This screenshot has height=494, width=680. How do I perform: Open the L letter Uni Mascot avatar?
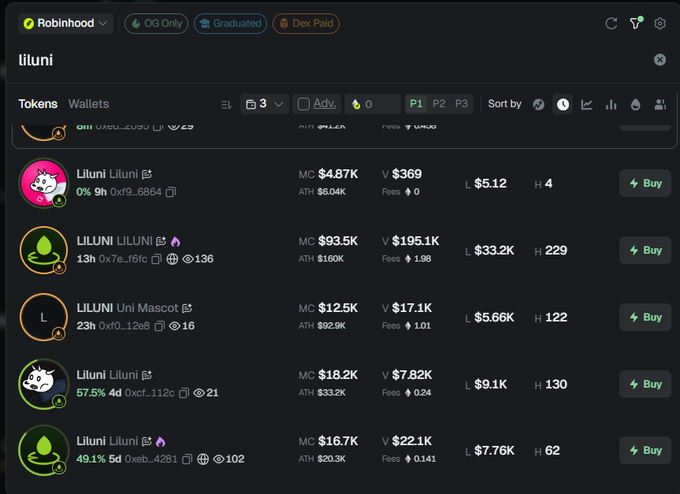(43, 317)
